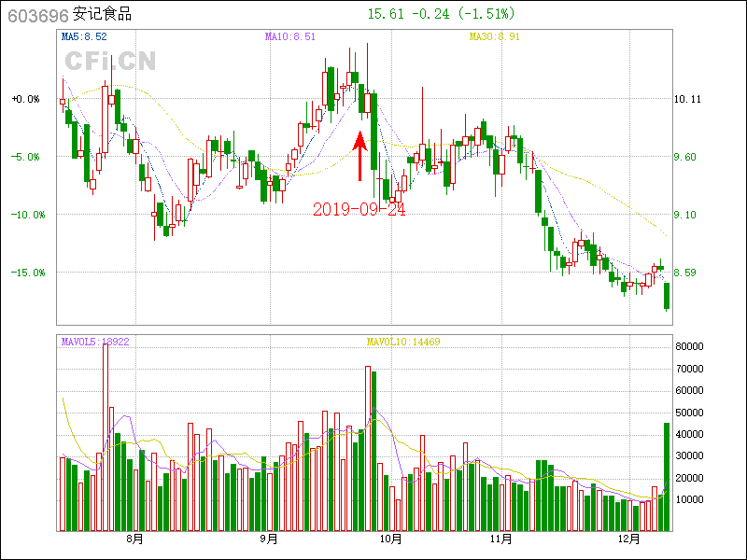The width and height of the screenshot is (747, 560).
Task: Select the MA30:8.91 indicator label
Action: (494, 37)
